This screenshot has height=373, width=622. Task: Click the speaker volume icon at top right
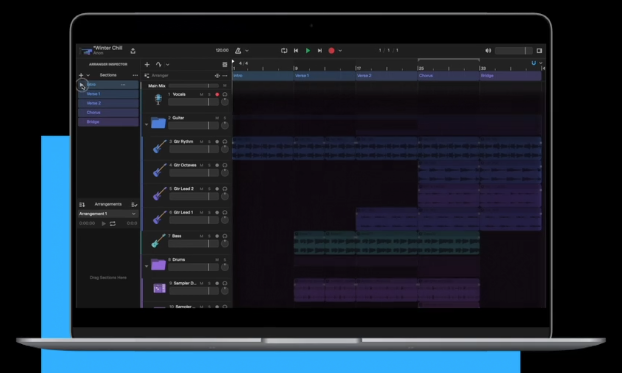coord(488,51)
